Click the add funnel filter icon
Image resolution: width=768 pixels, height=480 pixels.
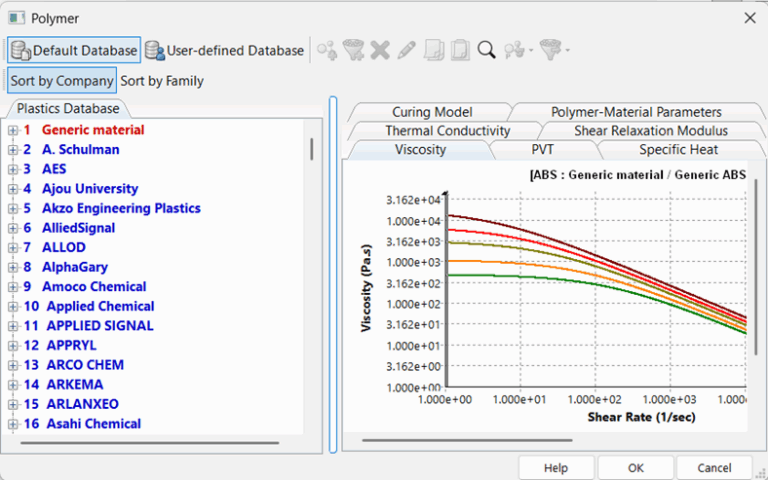353,50
